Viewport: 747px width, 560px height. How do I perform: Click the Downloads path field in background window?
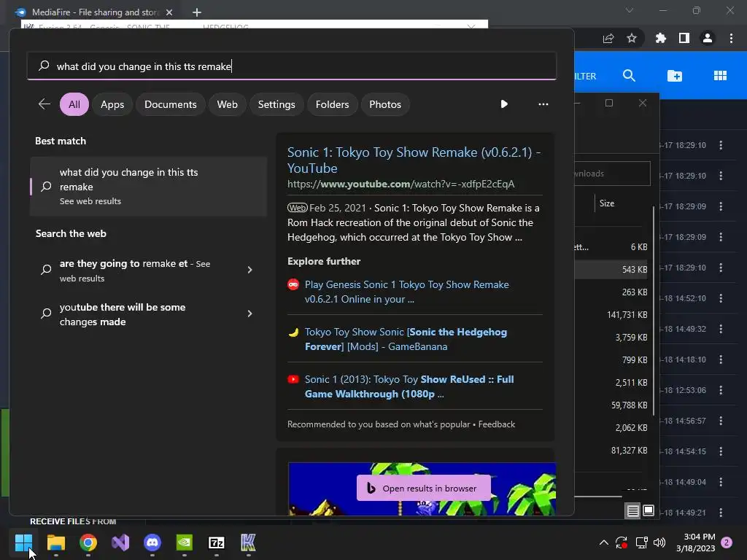(x=612, y=174)
